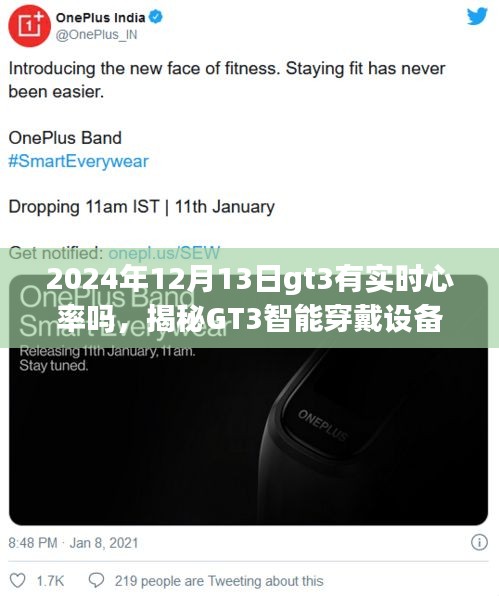Visit the @OnePlus_IN handle

(97, 35)
